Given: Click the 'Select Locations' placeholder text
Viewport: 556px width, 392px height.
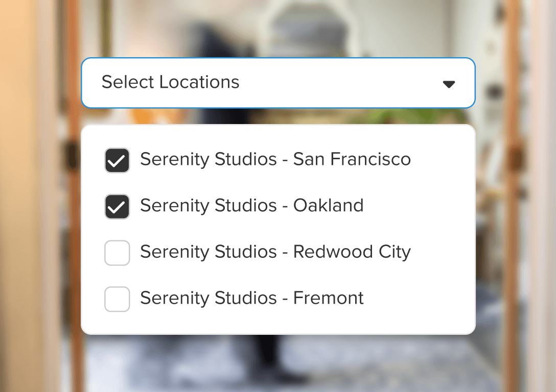Looking at the screenshot, I should (x=170, y=82).
